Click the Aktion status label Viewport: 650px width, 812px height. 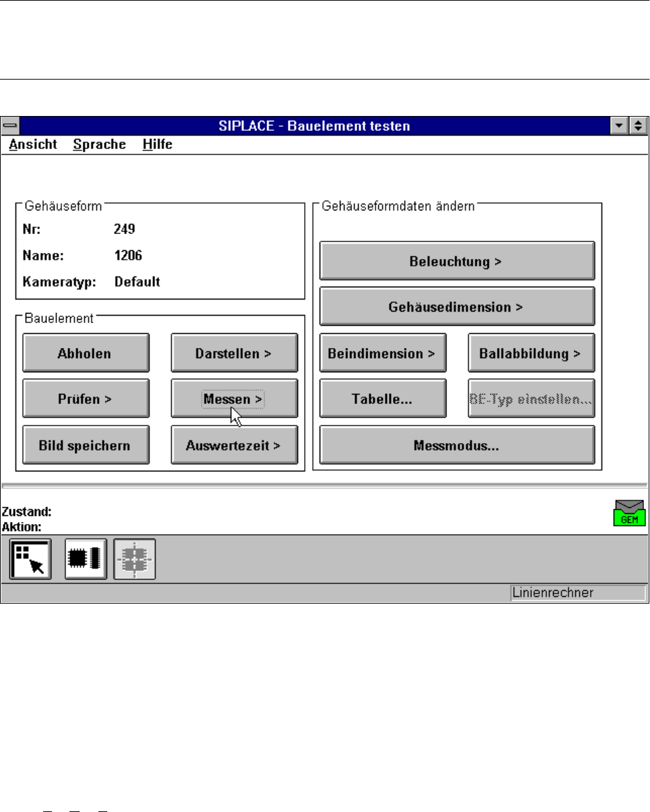[x=22, y=525]
